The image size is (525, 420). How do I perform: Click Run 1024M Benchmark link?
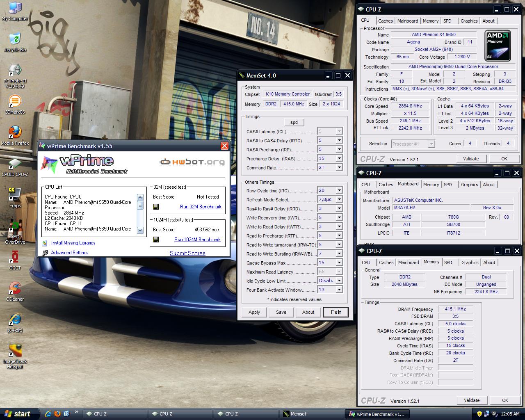coord(197,240)
